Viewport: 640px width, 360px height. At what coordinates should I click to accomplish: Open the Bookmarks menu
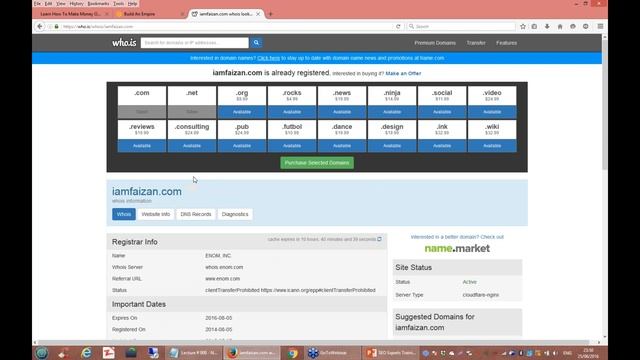pos(98,4)
